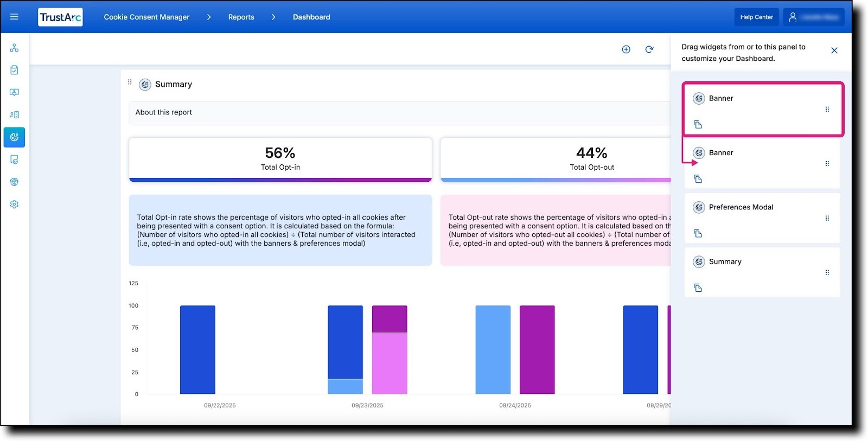Click drag dots of Banner above Preferences Modal

point(827,163)
